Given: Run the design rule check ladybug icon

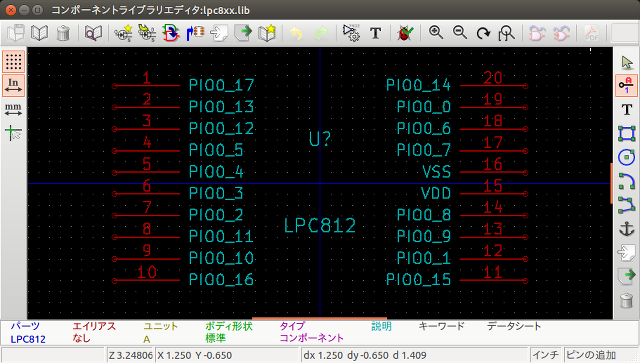Looking at the screenshot, I should click(x=405, y=33).
